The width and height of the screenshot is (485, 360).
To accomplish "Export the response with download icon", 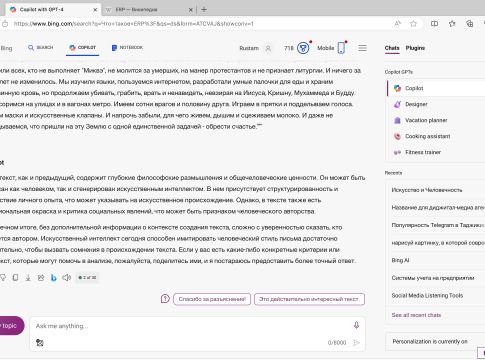I will [x=28, y=277].
